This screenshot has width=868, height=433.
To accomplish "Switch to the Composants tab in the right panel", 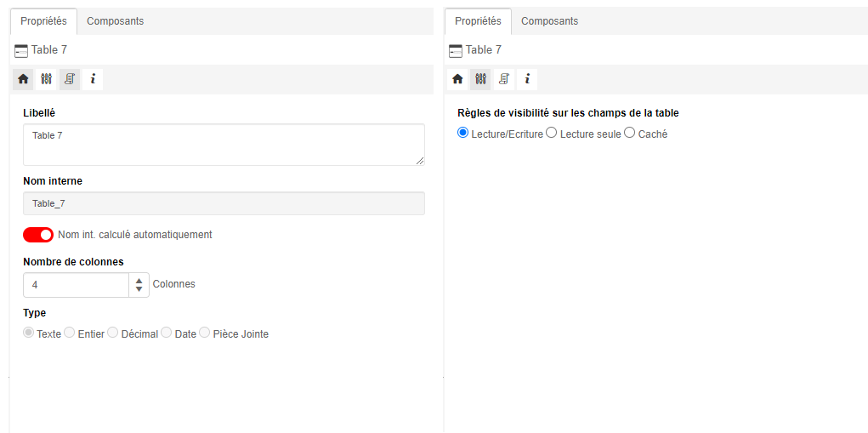I will (549, 21).
